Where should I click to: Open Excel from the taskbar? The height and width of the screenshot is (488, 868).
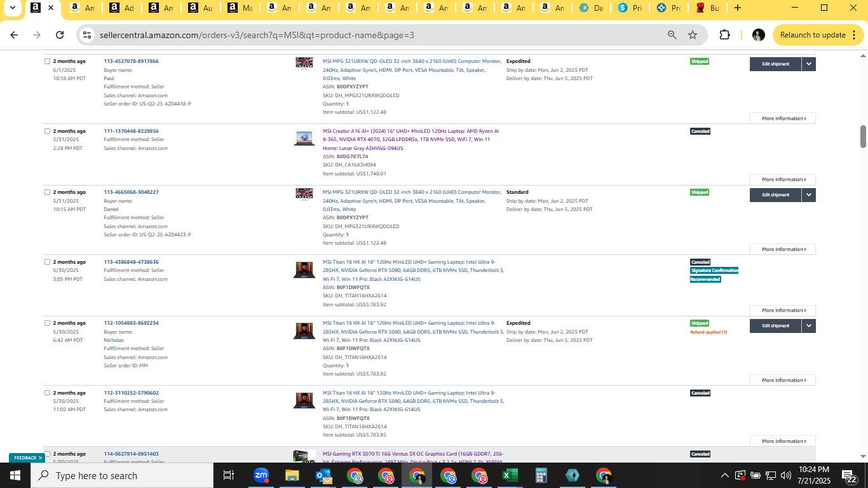tap(510, 475)
